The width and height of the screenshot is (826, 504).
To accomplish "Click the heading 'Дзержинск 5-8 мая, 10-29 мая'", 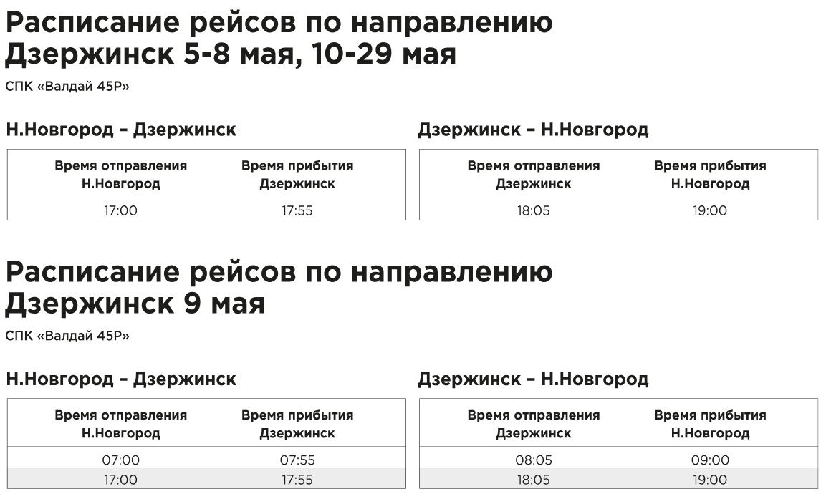I will point(230,54).
